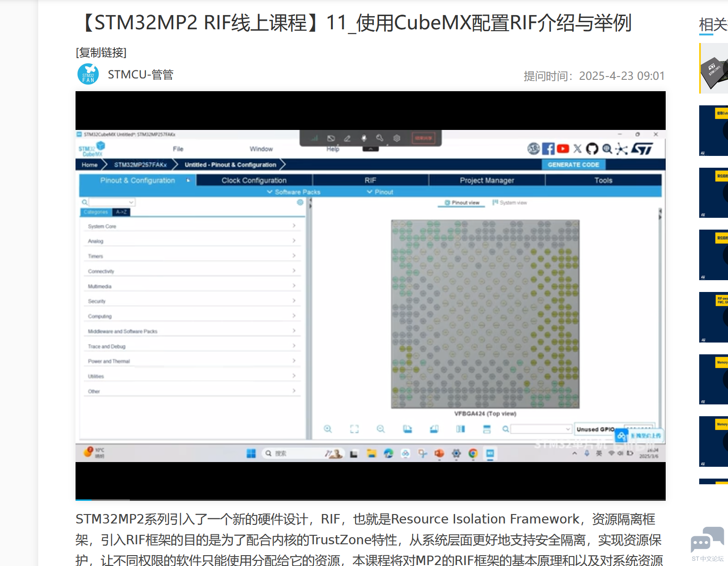
Task: Click the vertical split view icon
Action: (461, 429)
